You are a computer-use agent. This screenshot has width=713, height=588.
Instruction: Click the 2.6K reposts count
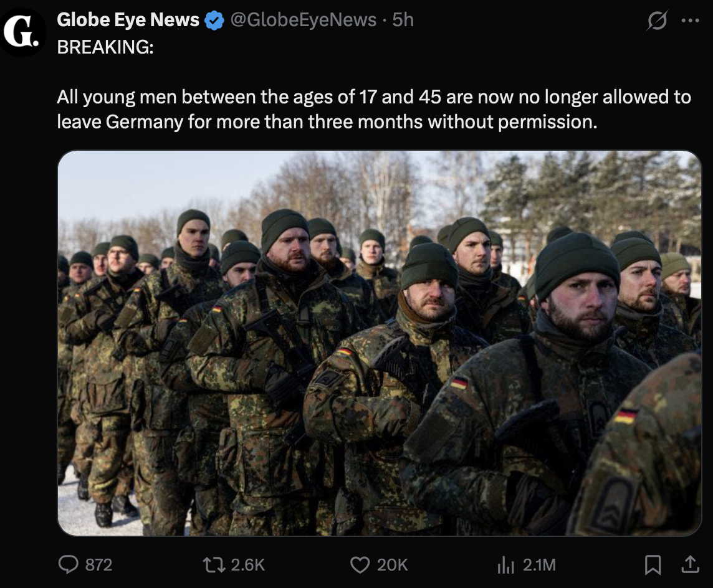(247, 564)
